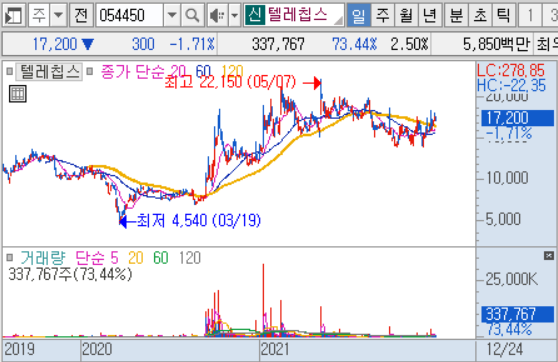Click the stock name 텔레칩스 in header
558x362 pixels.
(298, 15)
